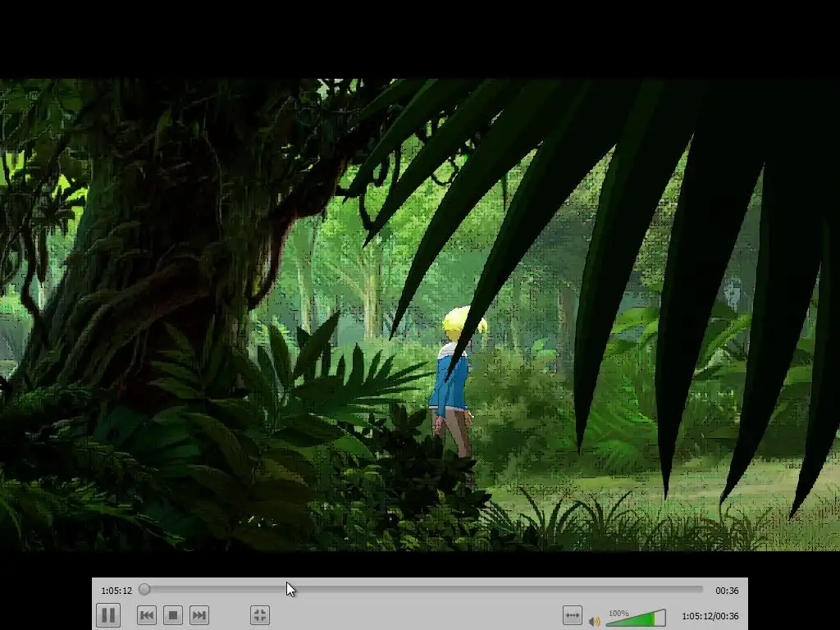The height and width of the screenshot is (630, 840).
Task: Click the video frame with the blonde character
Action: (x=420, y=314)
